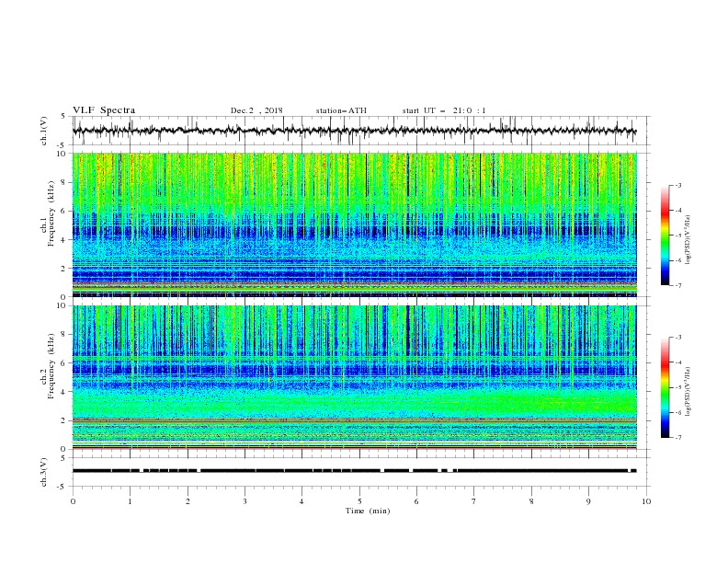Screen dimensions: 728x563
Task: Click the upper PSD color scale bar
Action: 665,236
